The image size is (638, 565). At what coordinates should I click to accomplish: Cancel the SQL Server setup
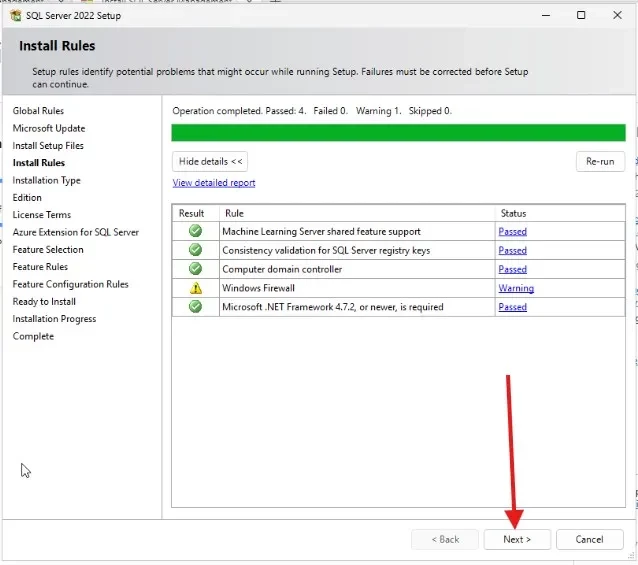click(590, 539)
